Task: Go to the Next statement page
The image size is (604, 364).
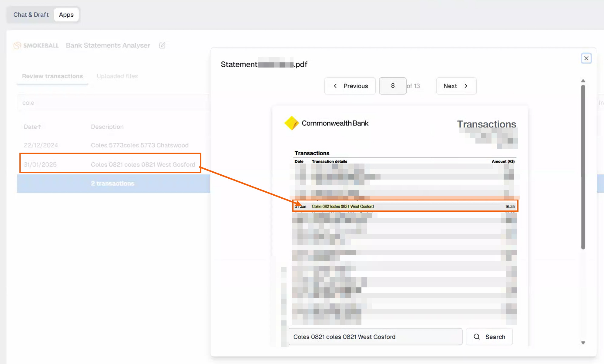Action: tap(456, 86)
